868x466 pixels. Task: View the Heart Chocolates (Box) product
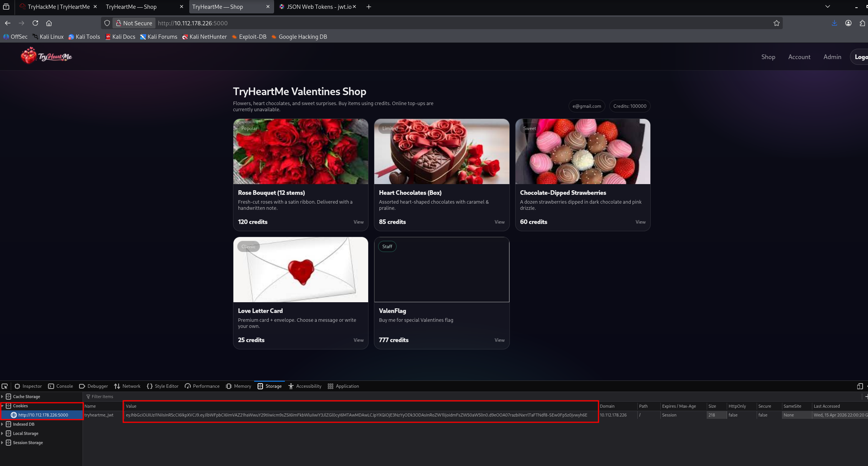(499, 222)
